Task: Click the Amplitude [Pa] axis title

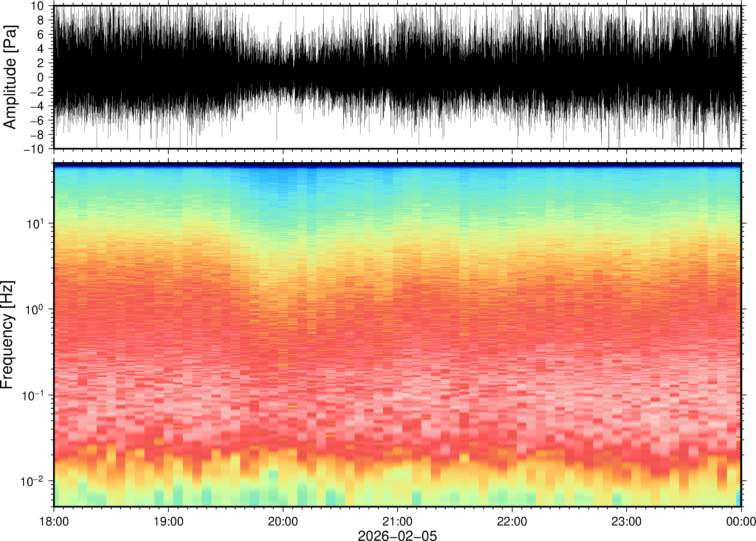Action: (x=10, y=77)
